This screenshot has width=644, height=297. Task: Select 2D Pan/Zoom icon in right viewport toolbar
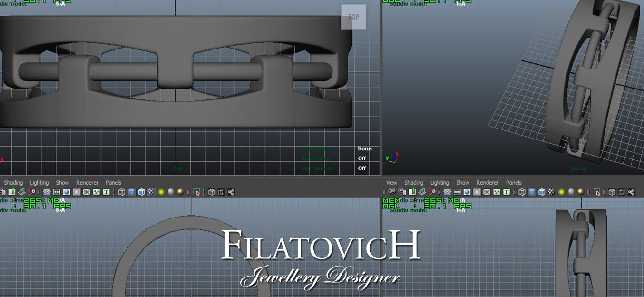(x=432, y=192)
